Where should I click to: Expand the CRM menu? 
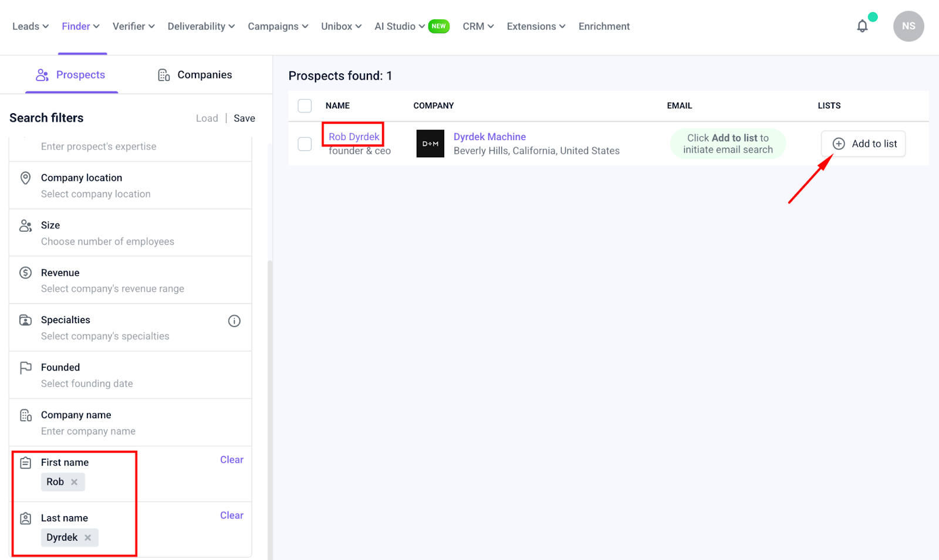pos(478,26)
